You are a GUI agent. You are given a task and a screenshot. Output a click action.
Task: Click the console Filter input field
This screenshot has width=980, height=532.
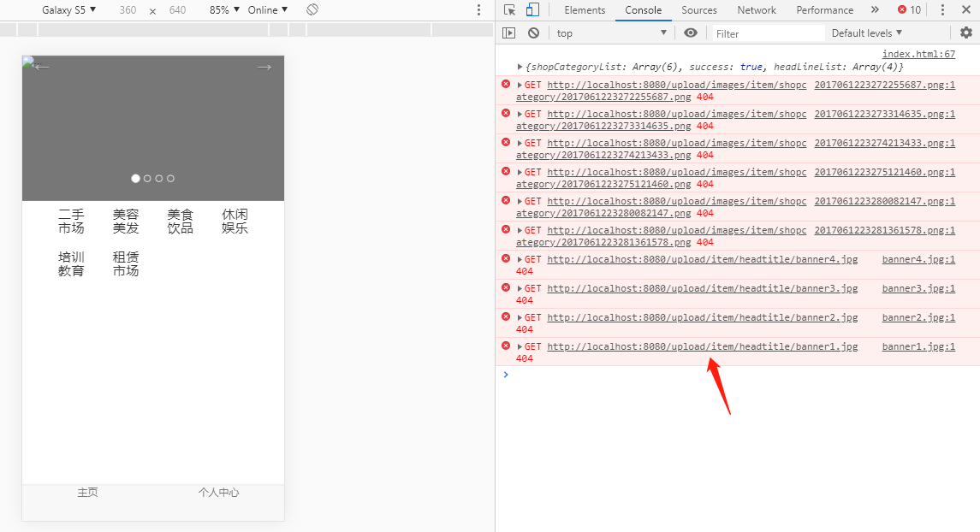768,33
